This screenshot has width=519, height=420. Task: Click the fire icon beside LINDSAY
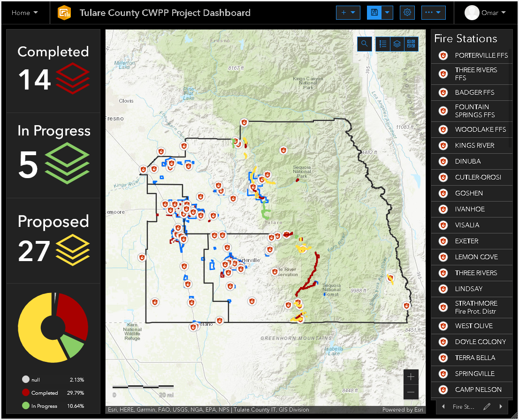point(443,289)
